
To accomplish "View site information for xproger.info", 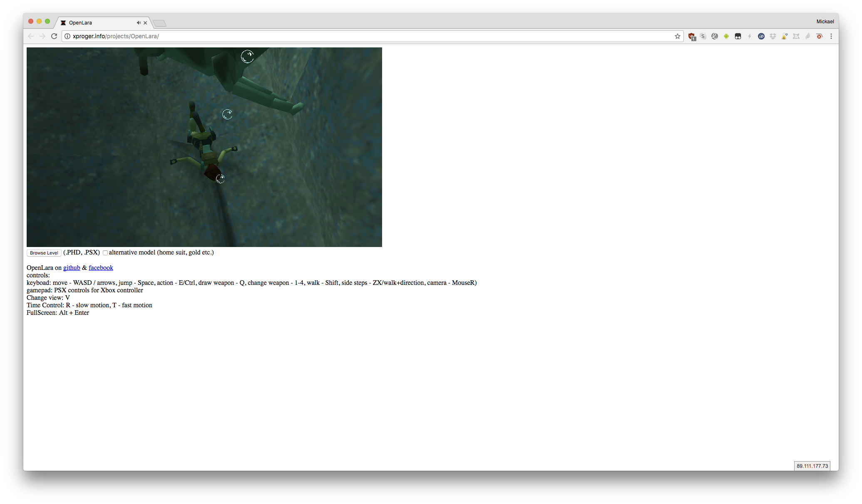I will coord(67,36).
